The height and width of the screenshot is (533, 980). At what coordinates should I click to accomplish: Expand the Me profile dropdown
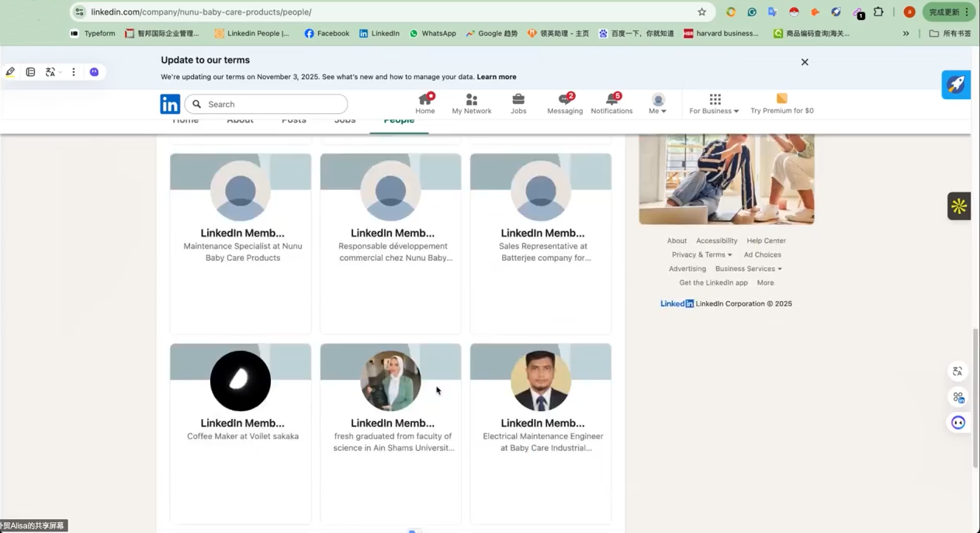click(658, 104)
